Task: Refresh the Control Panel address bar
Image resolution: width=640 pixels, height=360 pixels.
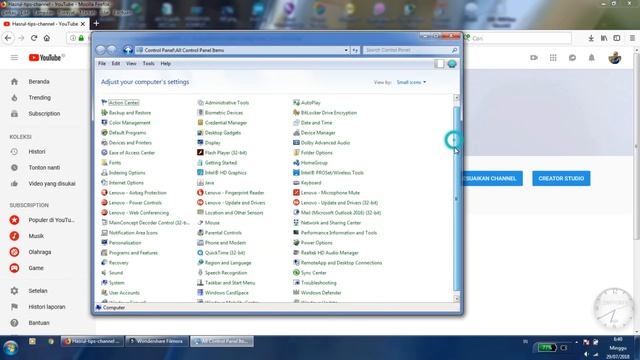Action: pos(355,50)
